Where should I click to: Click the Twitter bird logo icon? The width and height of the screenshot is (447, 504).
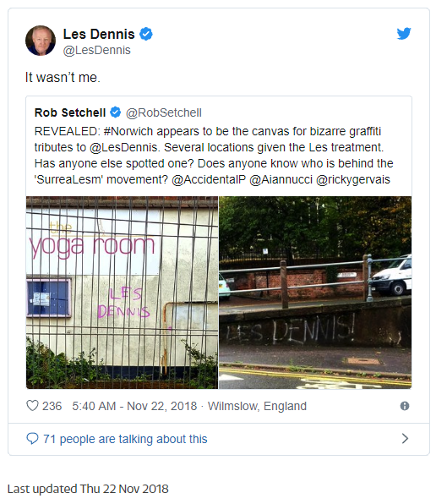pos(404,34)
